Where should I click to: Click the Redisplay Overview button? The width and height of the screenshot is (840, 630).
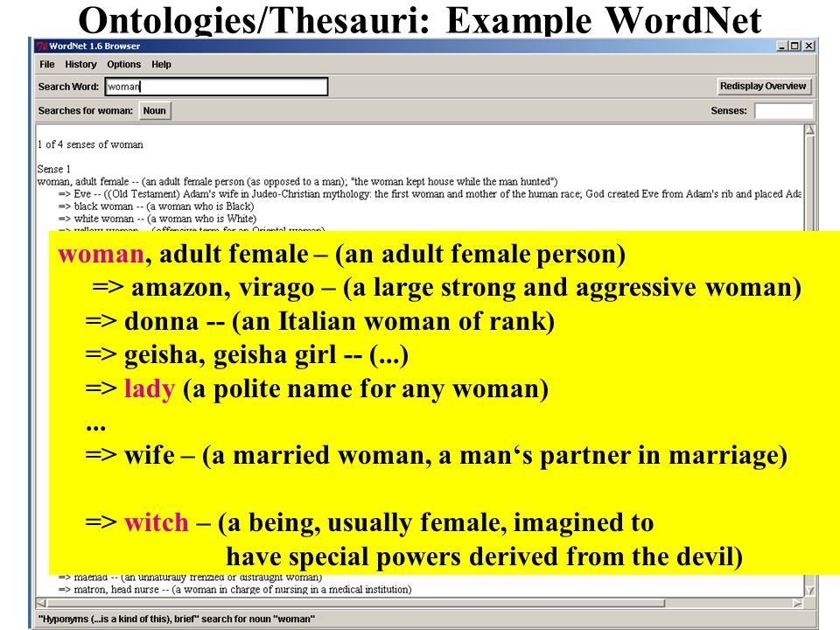[x=763, y=87]
